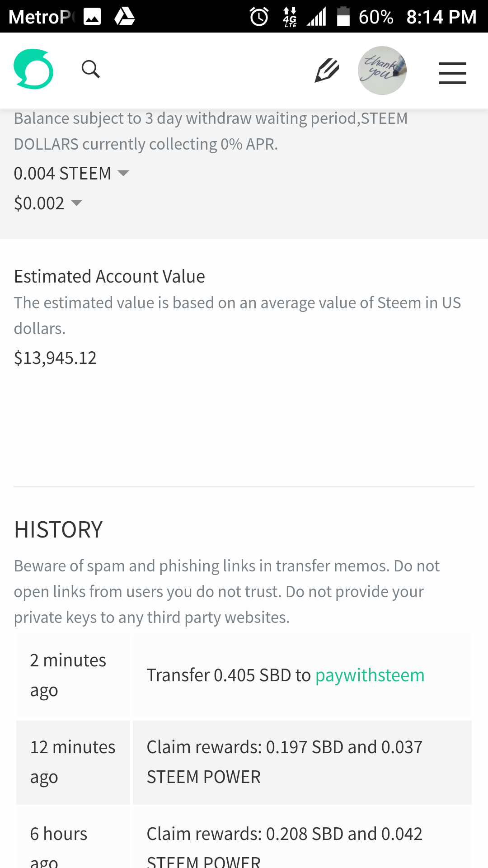Image resolution: width=488 pixels, height=868 pixels.
Task: Tap the 8:14 PM clock
Action: (441, 17)
